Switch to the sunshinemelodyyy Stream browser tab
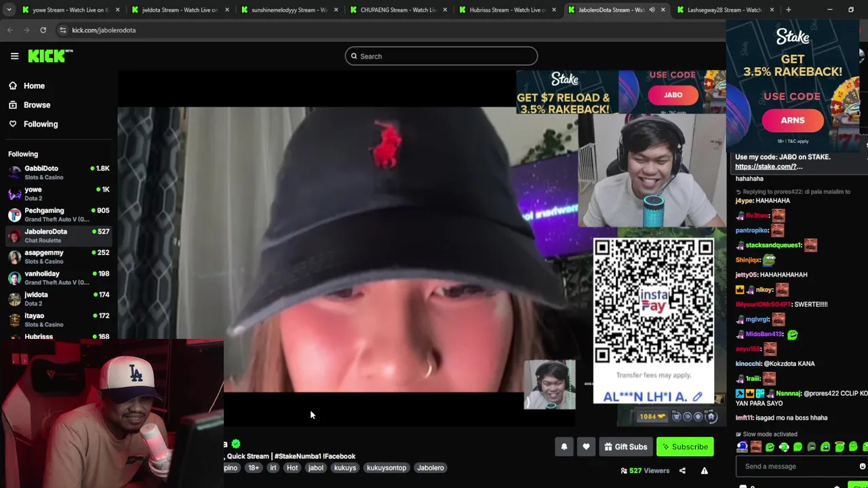 [x=289, y=10]
